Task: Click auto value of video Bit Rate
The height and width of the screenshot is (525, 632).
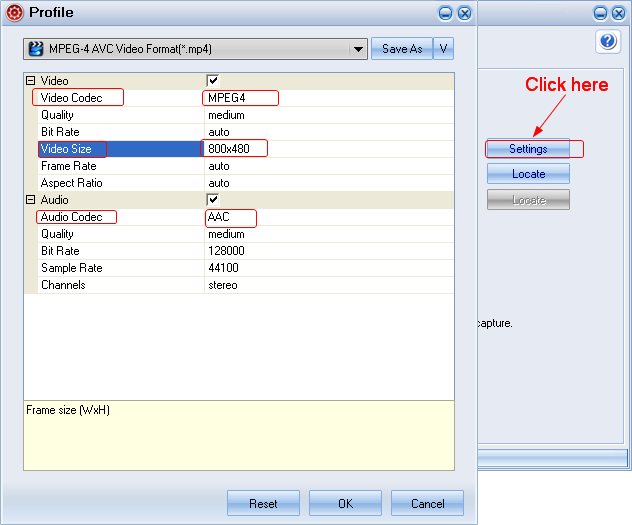Action: pyautogui.click(x=219, y=132)
